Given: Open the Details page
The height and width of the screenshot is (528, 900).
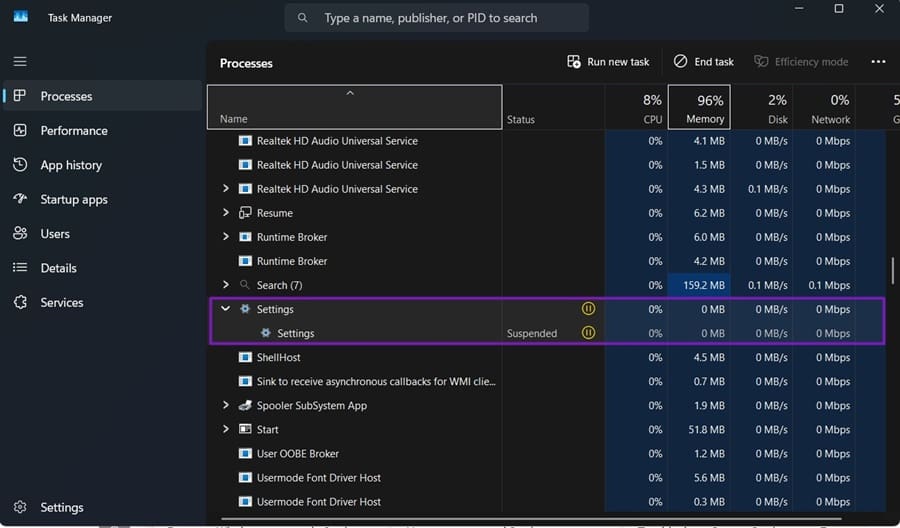Looking at the screenshot, I should tap(103, 268).
